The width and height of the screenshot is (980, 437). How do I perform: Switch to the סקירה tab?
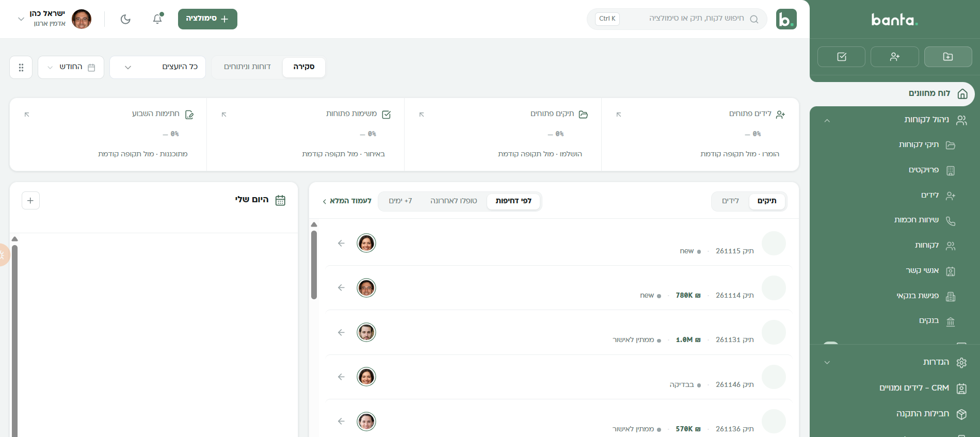pos(304,67)
